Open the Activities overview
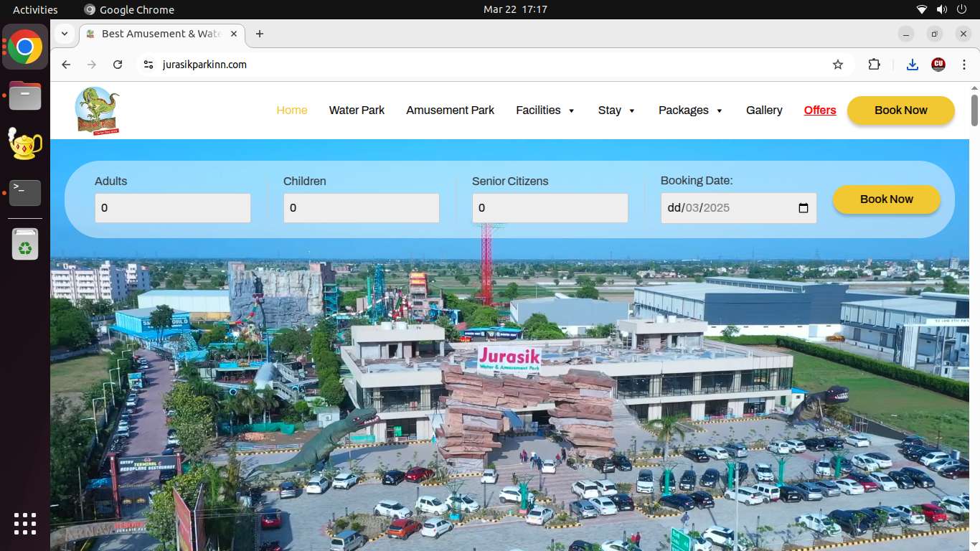 click(35, 9)
